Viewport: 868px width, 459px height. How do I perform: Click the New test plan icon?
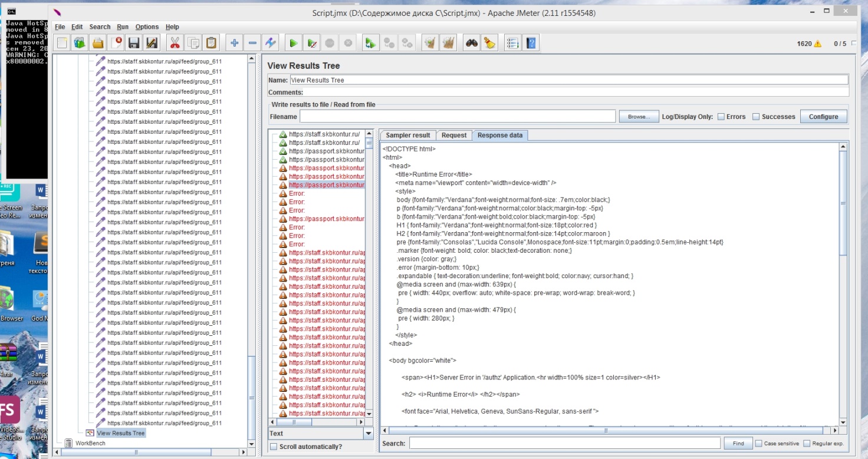pyautogui.click(x=62, y=42)
